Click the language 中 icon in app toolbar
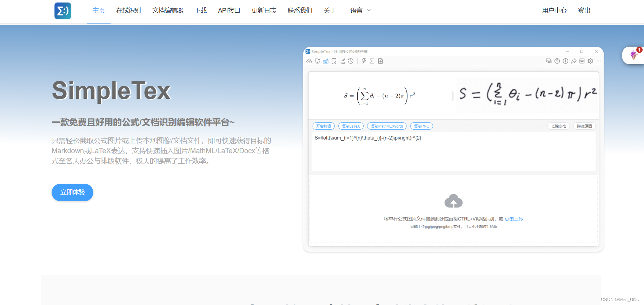 pos(582,61)
